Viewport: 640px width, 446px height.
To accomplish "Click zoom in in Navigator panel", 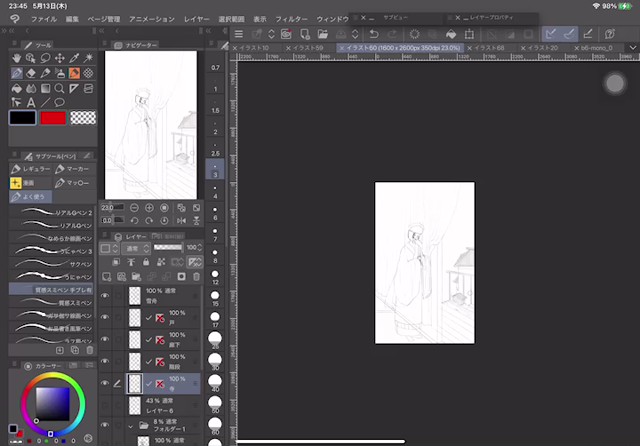I will tap(149, 208).
